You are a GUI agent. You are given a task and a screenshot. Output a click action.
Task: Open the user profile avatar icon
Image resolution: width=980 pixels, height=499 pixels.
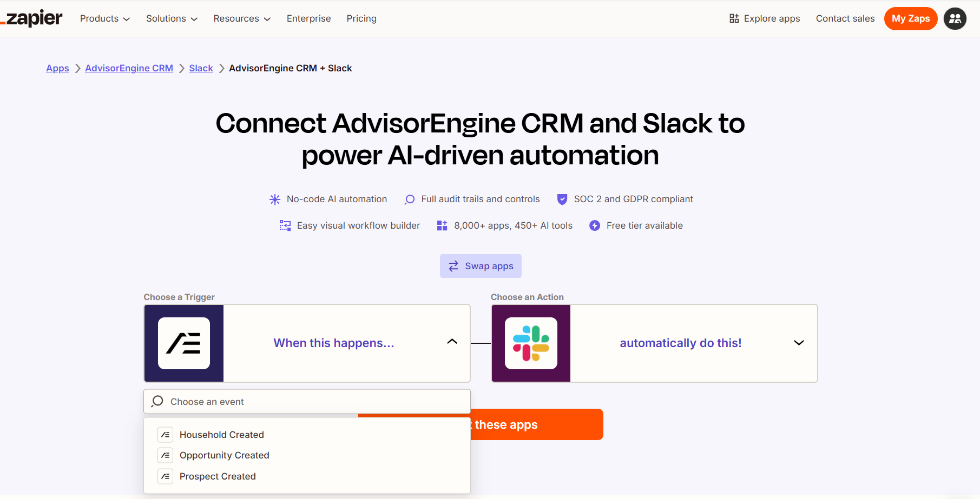(955, 19)
